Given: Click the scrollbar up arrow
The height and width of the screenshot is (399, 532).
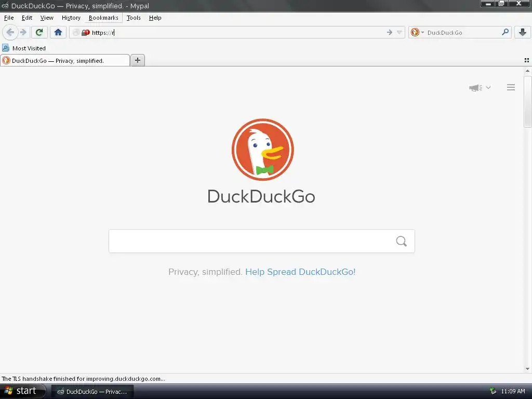Looking at the screenshot, I should point(527,71).
